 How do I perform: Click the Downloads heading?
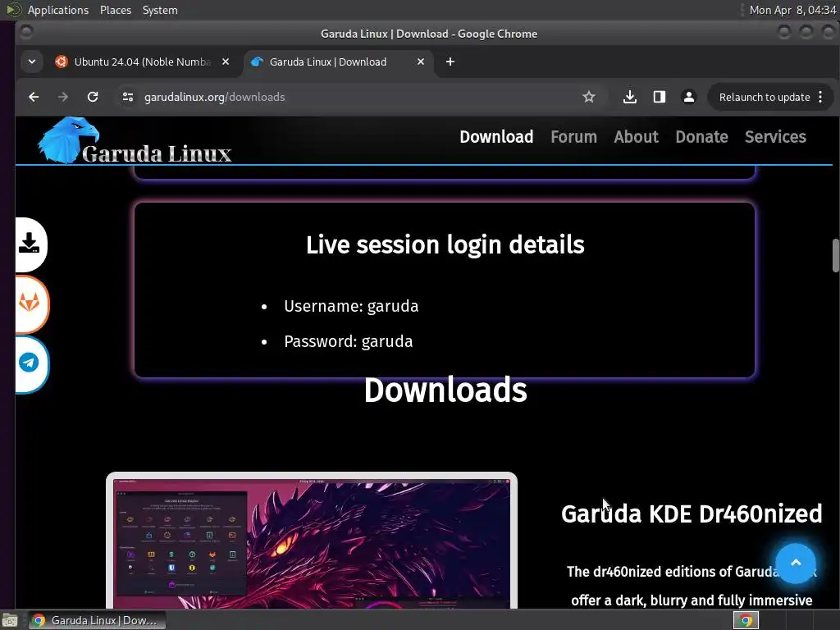click(445, 390)
